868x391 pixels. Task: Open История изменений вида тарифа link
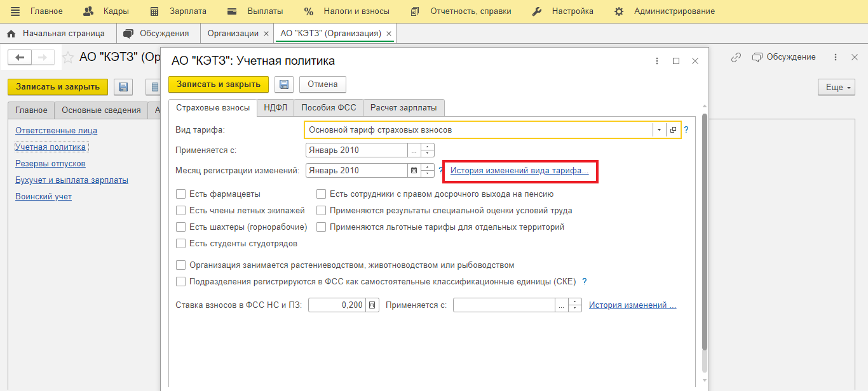[519, 170]
